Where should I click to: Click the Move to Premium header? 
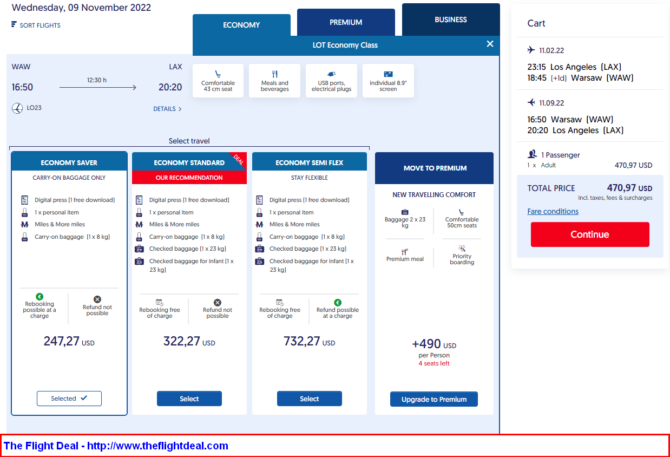click(435, 168)
